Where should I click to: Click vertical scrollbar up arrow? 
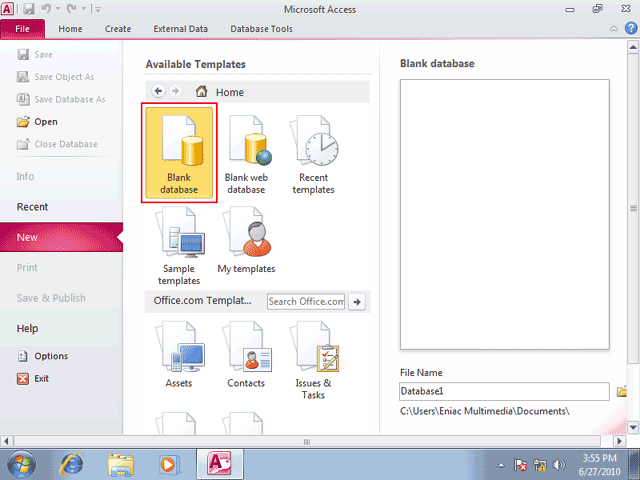(633, 47)
